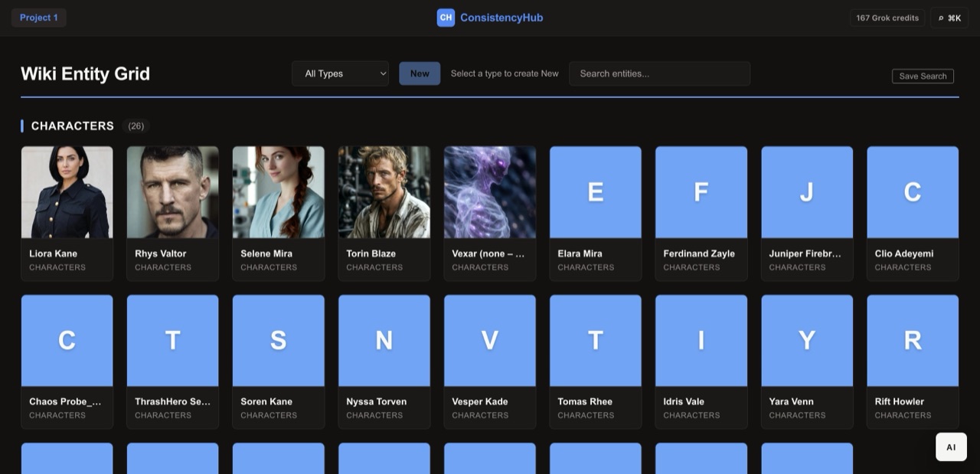Viewport: 980px width, 474px height.
Task: Open the AI assistant button
Action: 951,447
